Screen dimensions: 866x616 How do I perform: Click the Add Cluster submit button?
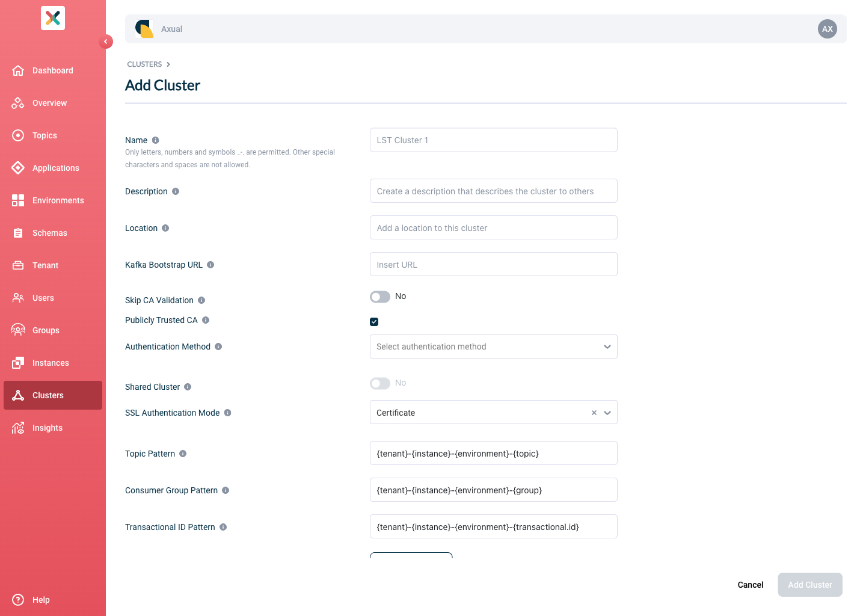(x=810, y=585)
